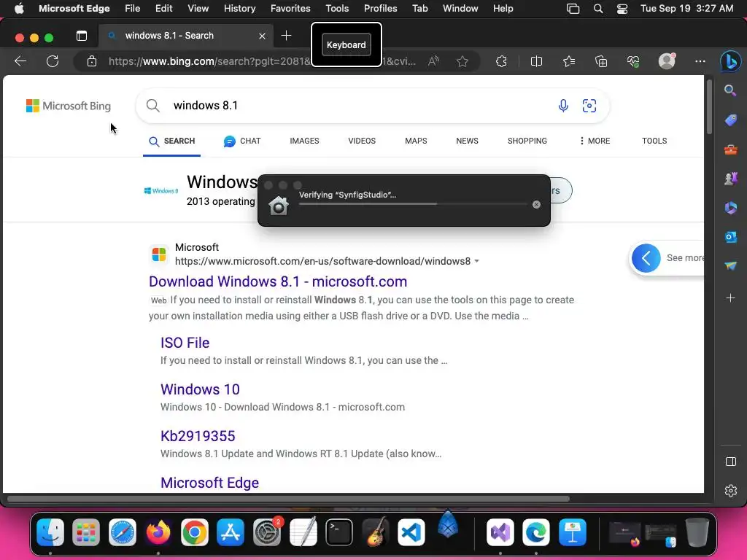Reload the page with the refresh icon
This screenshot has height=560, width=747.
coord(53,61)
